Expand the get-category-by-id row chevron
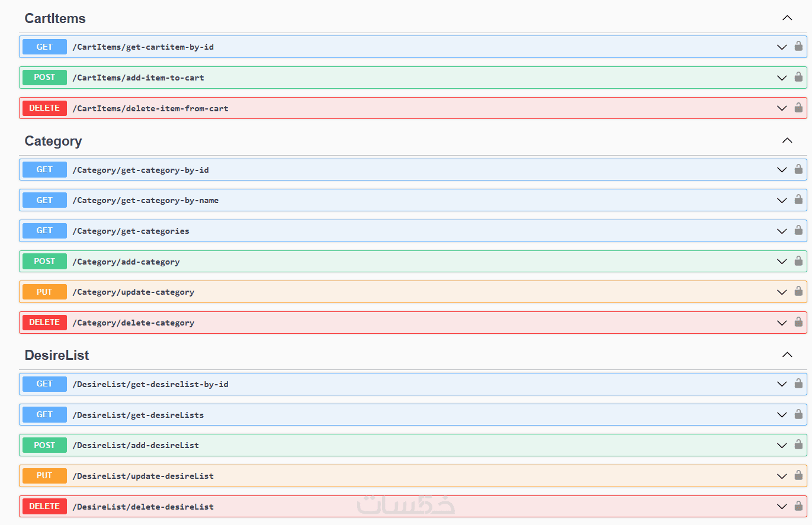The image size is (812, 525). tap(782, 170)
